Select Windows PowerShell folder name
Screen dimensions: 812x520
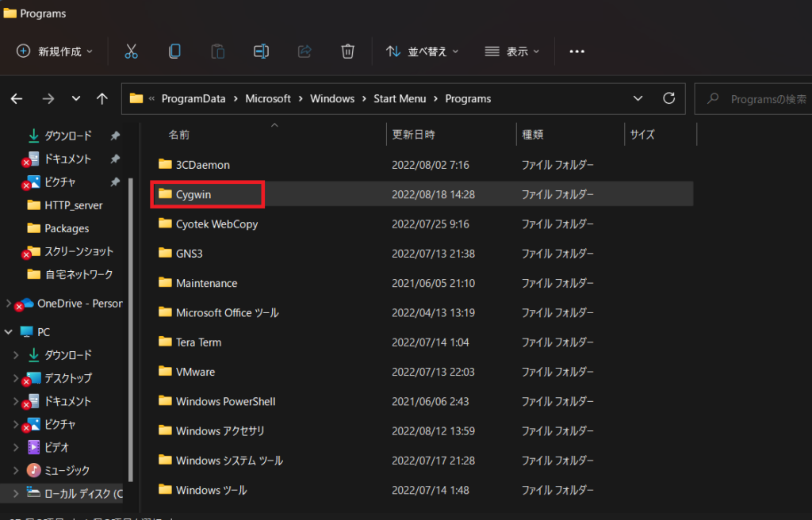pyautogui.click(x=226, y=401)
